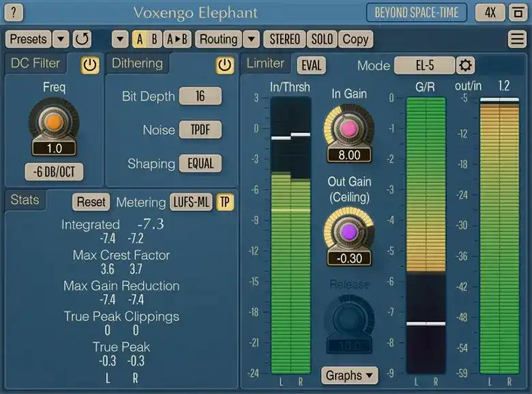Click the out/in level meter
Screen dimensions: 532x394
coord(499,235)
